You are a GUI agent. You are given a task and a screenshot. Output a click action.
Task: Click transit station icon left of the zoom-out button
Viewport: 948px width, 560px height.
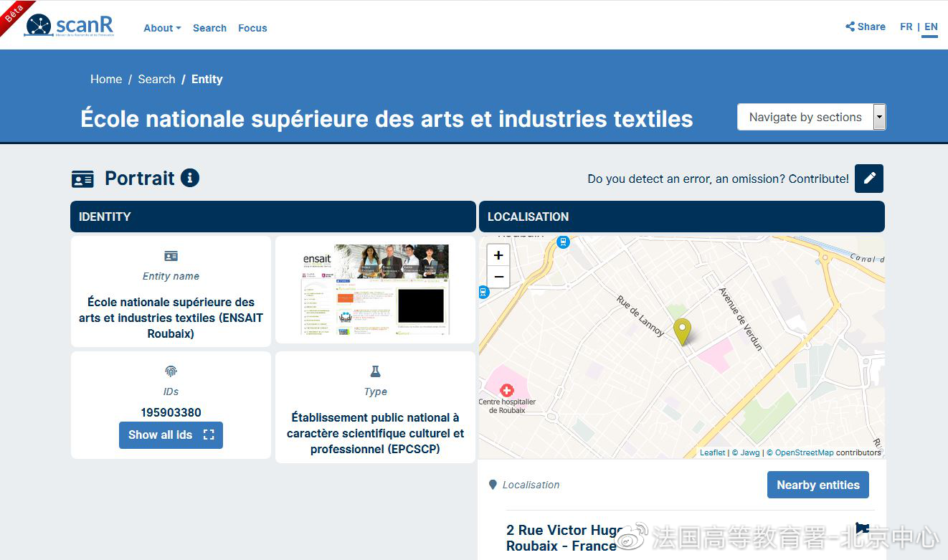(x=483, y=291)
